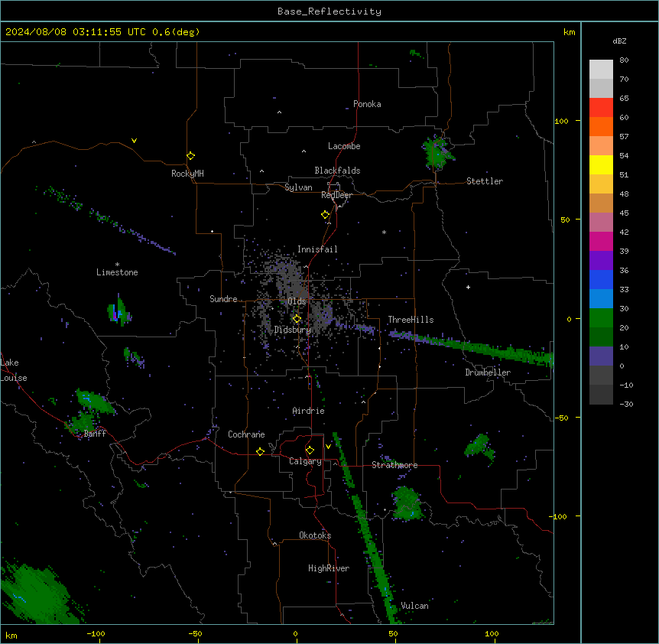Viewport: 659px width, 644px height.
Task: Click the RockyMH label
Action: tap(187, 174)
